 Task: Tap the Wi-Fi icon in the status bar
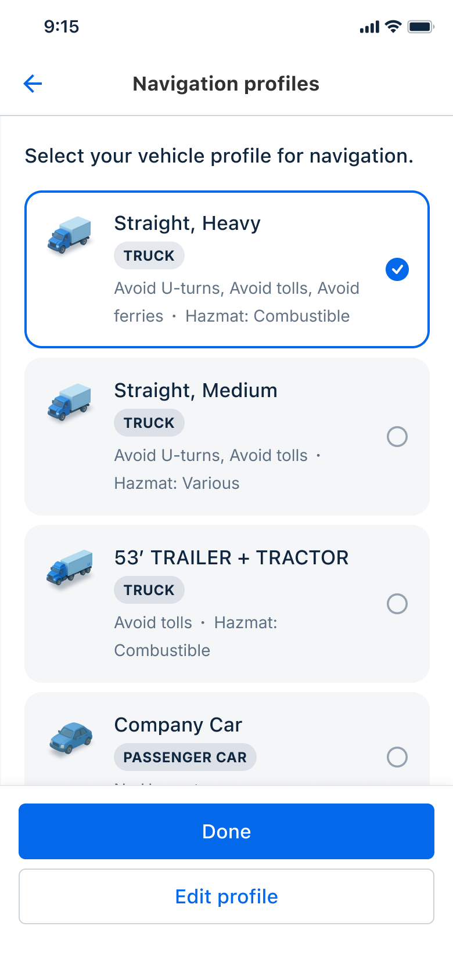(x=394, y=26)
